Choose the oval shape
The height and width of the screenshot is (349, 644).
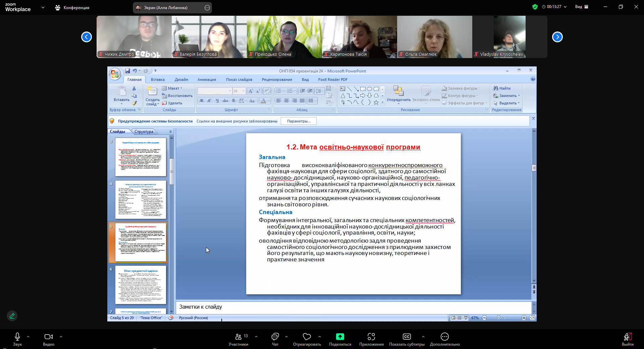tap(369, 89)
